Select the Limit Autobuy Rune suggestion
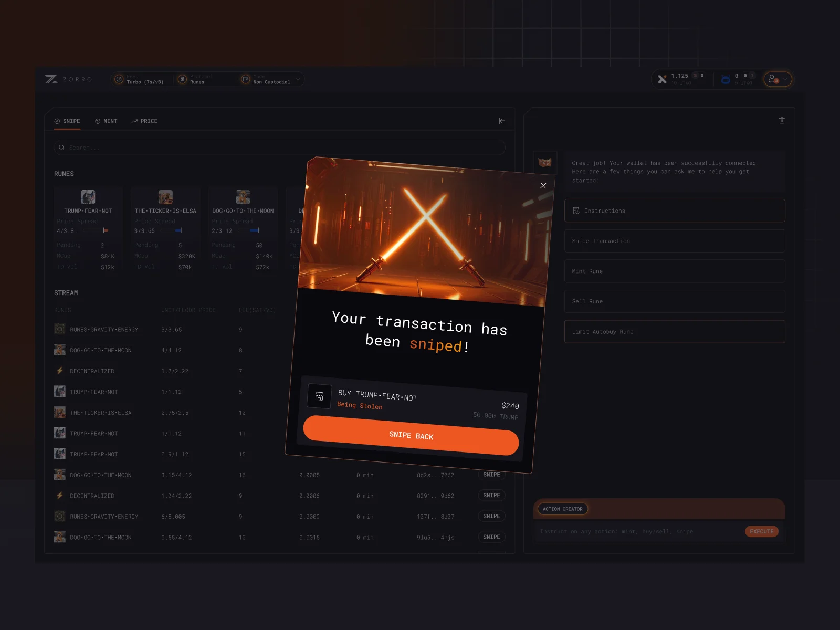Image resolution: width=840 pixels, height=630 pixels. click(x=675, y=332)
